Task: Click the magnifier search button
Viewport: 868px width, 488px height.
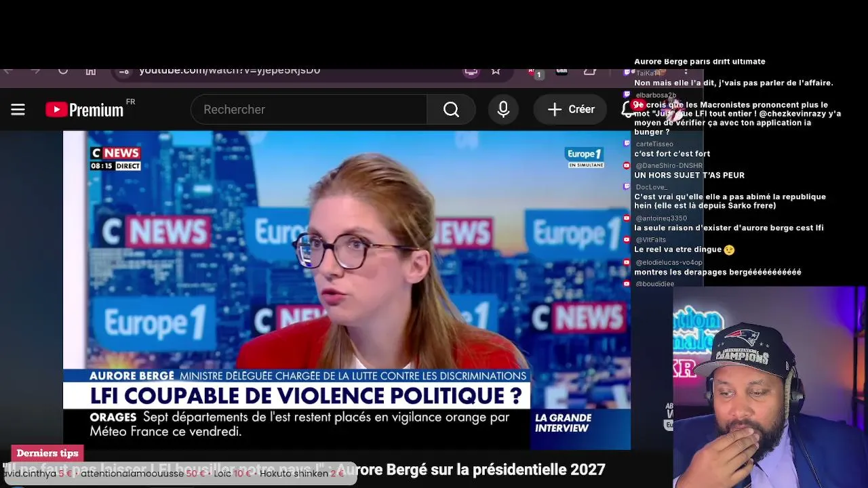Action: pyautogui.click(x=451, y=109)
